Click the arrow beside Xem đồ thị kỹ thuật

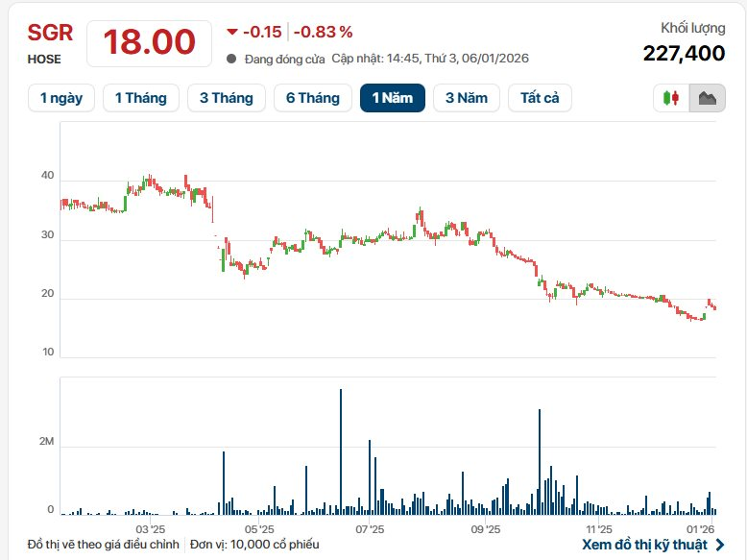click(x=720, y=545)
